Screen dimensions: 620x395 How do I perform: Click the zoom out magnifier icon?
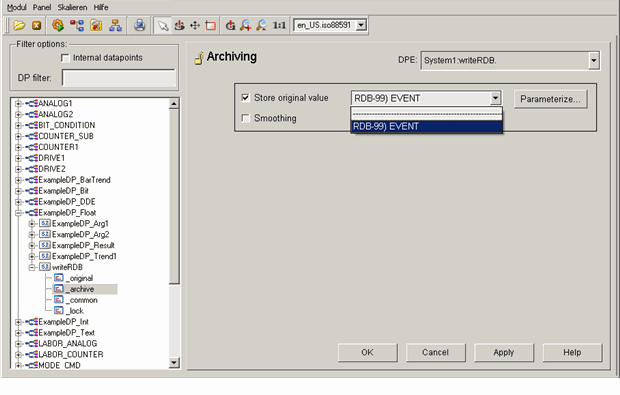(x=261, y=25)
